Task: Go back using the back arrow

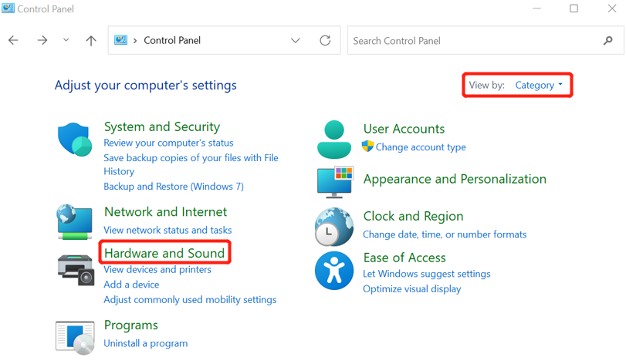Action: [x=14, y=41]
